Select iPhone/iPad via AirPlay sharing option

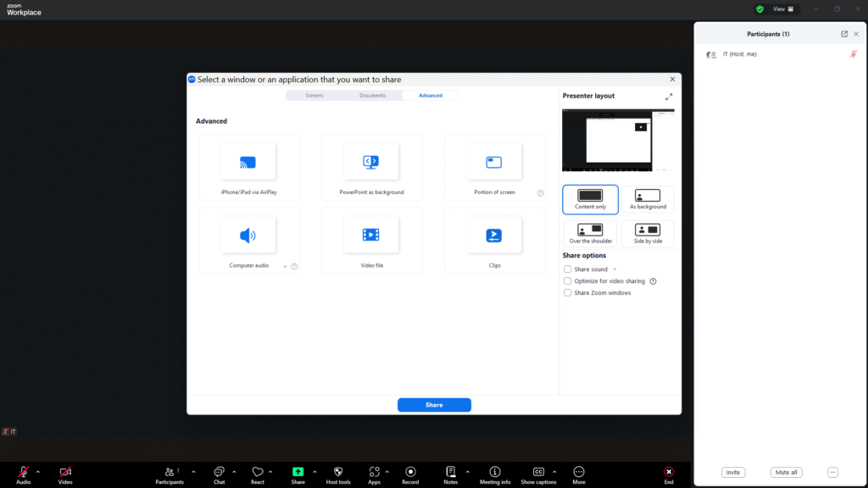(248, 168)
